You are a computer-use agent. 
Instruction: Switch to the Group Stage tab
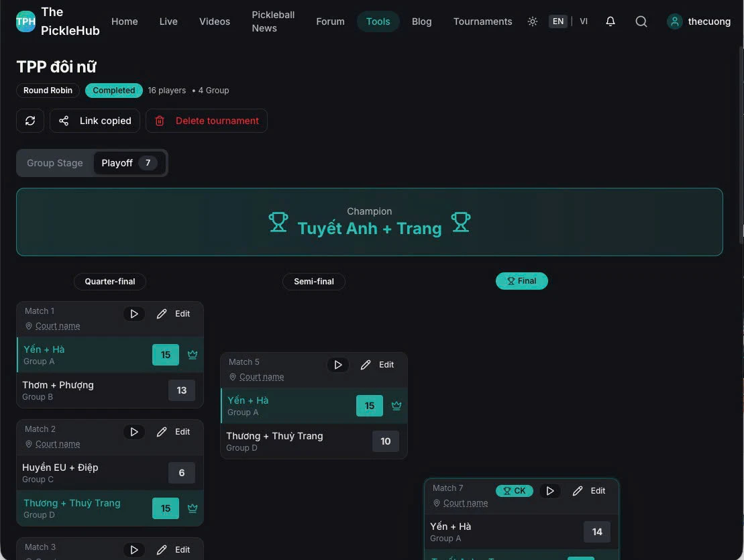click(x=54, y=162)
